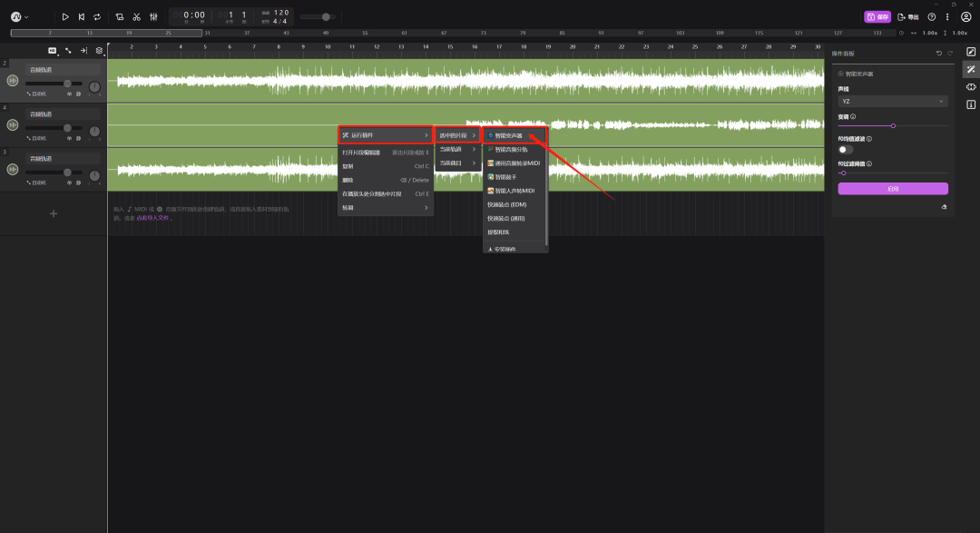Click install plugin entry at submenu bottom
This screenshot has height=533, width=980.
pos(514,249)
